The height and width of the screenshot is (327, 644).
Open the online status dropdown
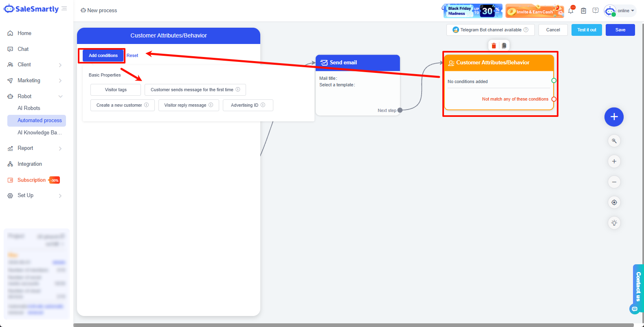(626, 11)
